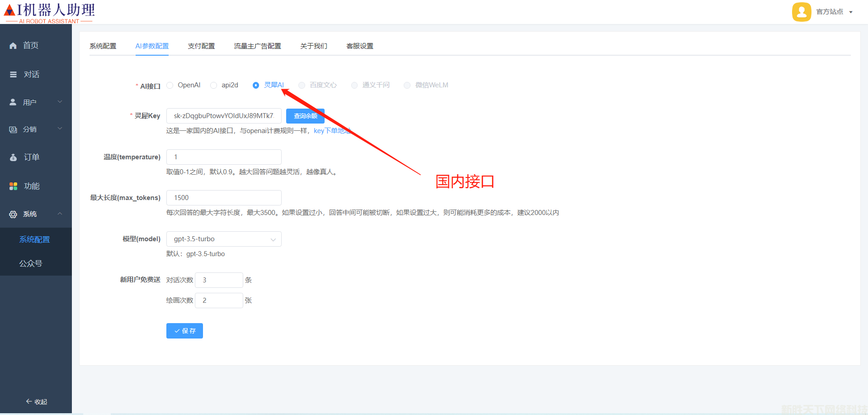The width and height of the screenshot is (868, 415).
Task: Click the 最大长度 max_tokens input field
Action: coord(224,198)
